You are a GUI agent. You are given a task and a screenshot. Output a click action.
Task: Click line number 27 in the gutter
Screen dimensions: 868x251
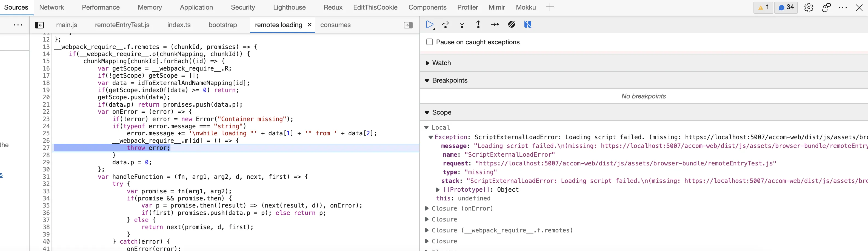(46, 148)
